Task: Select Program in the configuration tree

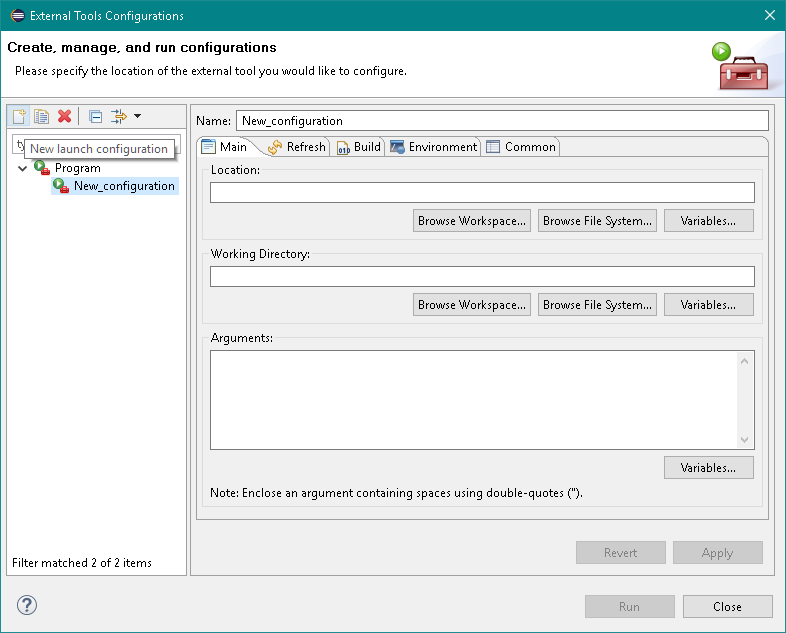Action: click(78, 168)
